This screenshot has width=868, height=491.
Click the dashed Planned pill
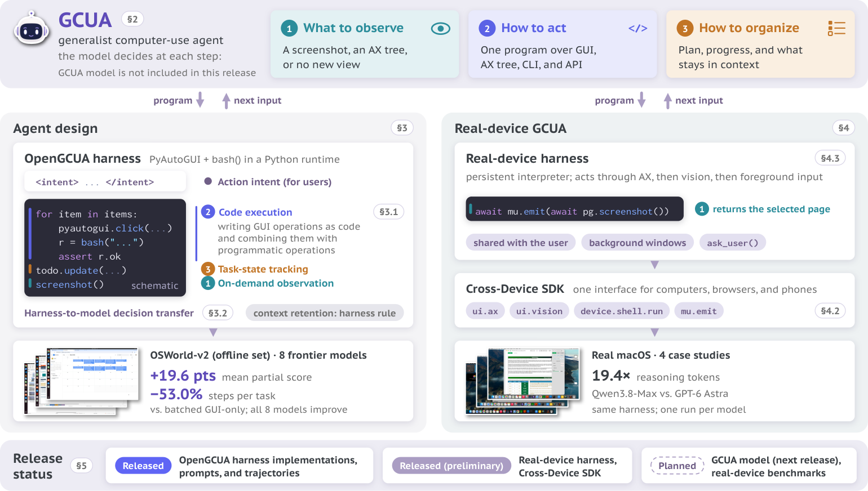(x=677, y=466)
